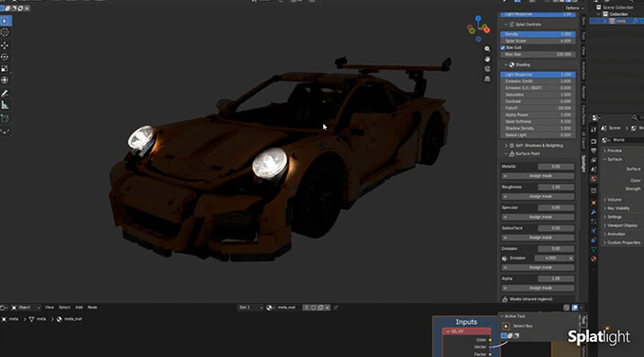Toggle the camera view icon in the viewport
This screenshot has height=357, width=644.
[x=487, y=68]
